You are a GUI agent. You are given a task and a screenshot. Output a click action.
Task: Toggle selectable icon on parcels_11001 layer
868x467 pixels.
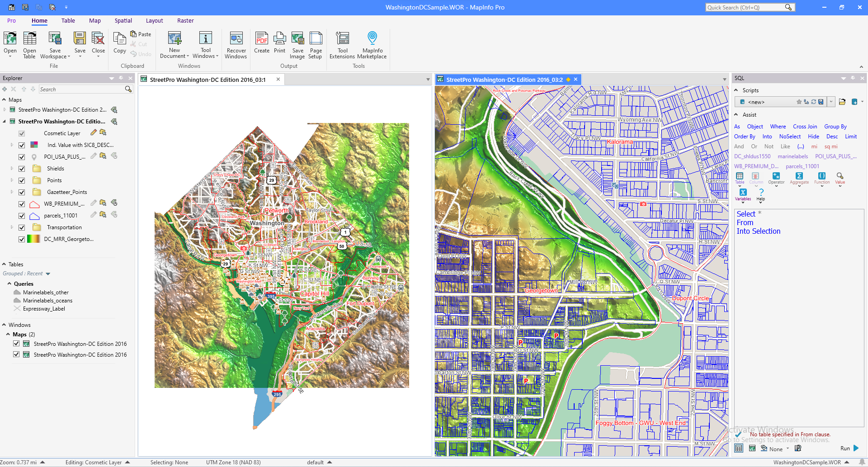point(103,215)
